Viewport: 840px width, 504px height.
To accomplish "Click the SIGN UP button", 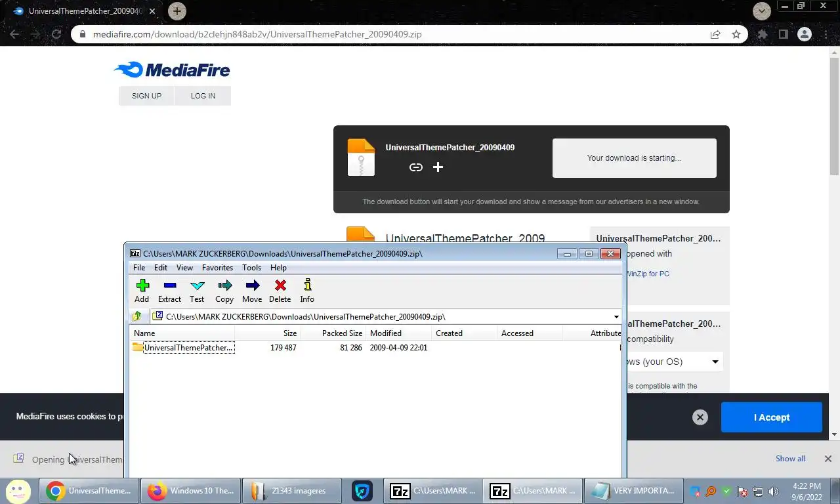I will pos(146,96).
